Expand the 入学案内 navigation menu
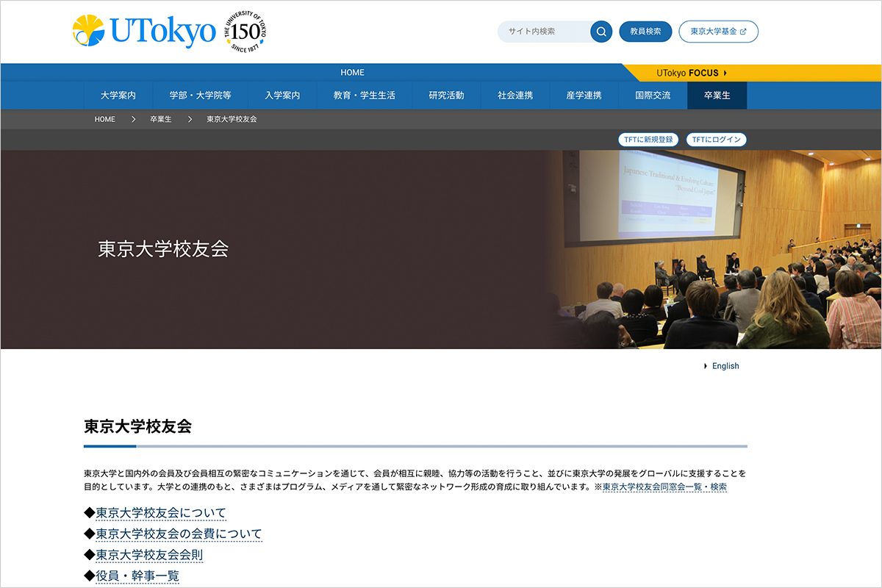This screenshot has width=882, height=588. pos(283,95)
